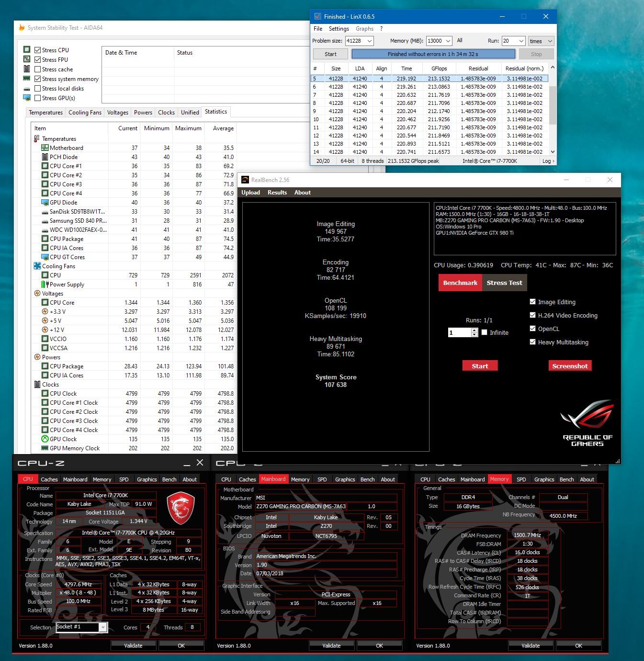This screenshot has width=644, height=661.
Task: Click the CPU Package power row icon
Action: (45, 366)
